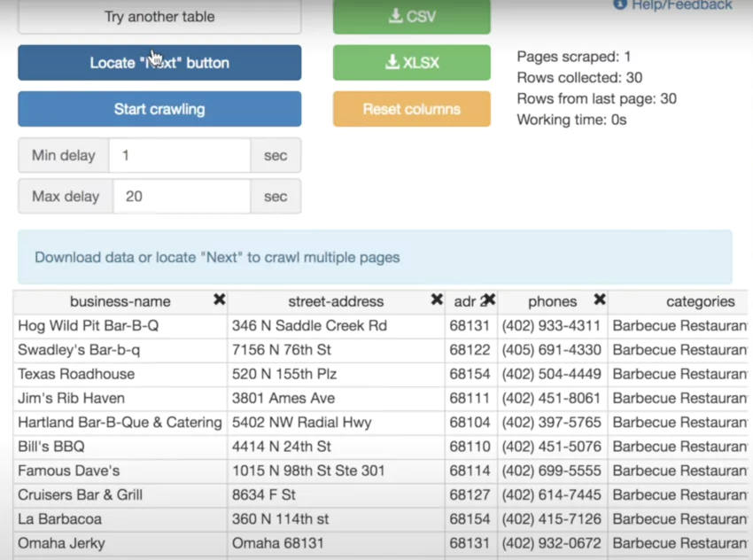Screen dimensions: 753x560
Task: Click the Locate "Next" button control
Action: pos(159,62)
